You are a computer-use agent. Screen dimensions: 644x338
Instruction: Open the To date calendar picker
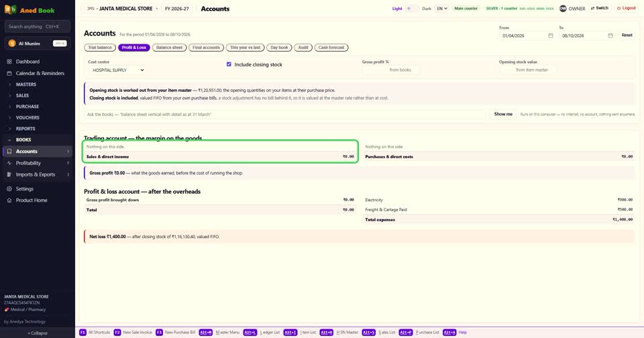[610, 36]
